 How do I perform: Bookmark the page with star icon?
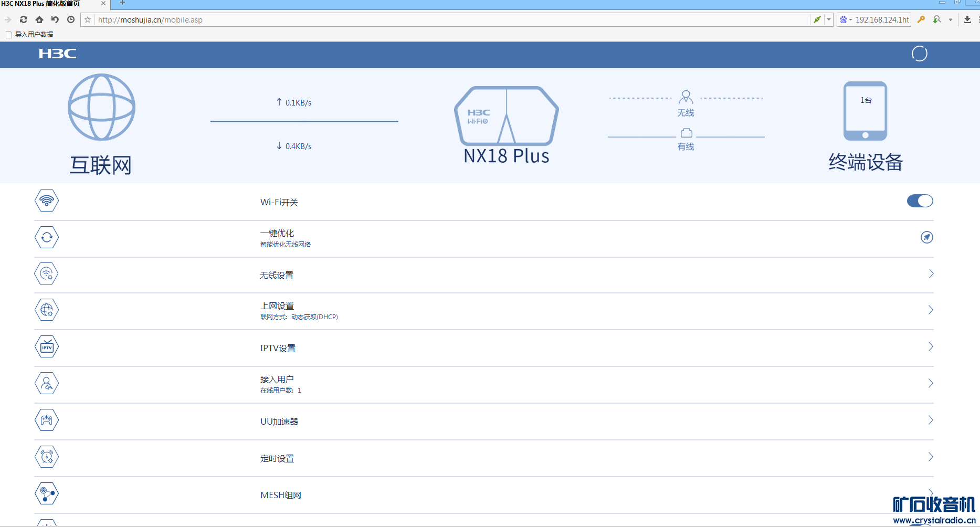pyautogui.click(x=88, y=19)
